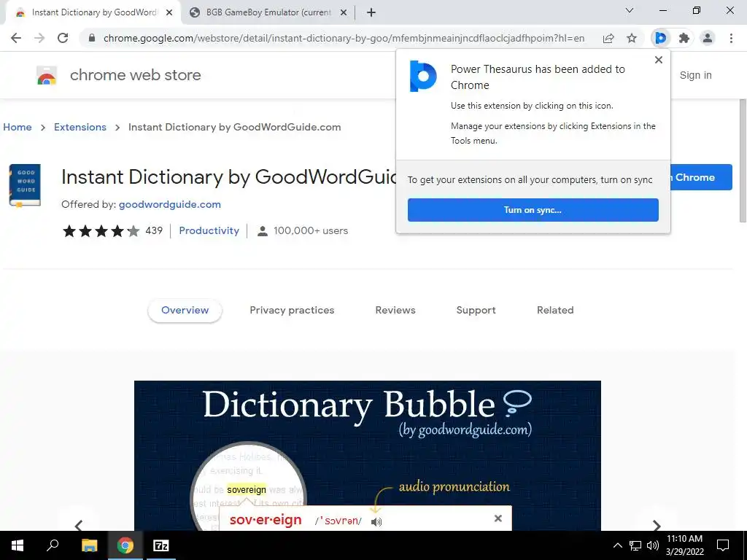Switch to the BGB GameBoy Emulator tab
747x560 pixels.
268,13
